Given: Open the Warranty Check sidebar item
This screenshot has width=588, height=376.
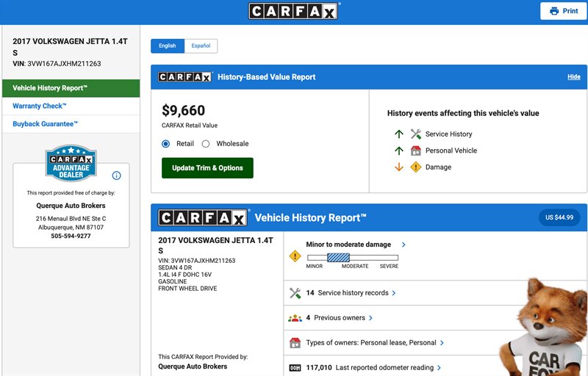Looking at the screenshot, I should click(40, 106).
